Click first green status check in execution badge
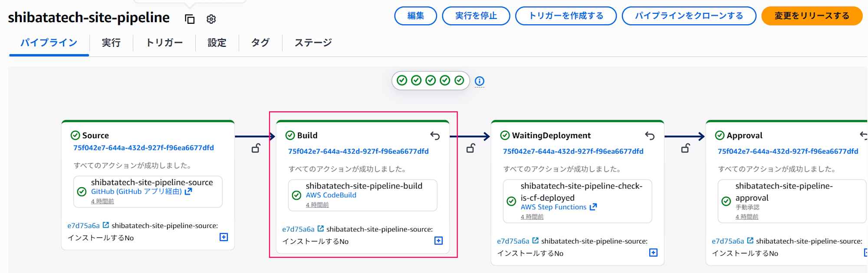 [x=402, y=81]
